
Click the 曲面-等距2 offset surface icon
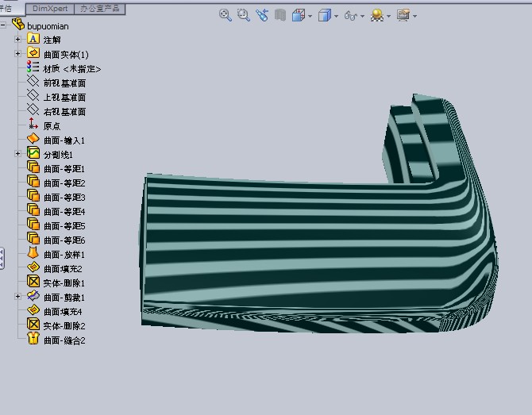pyautogui.click(x=33, y=181)
